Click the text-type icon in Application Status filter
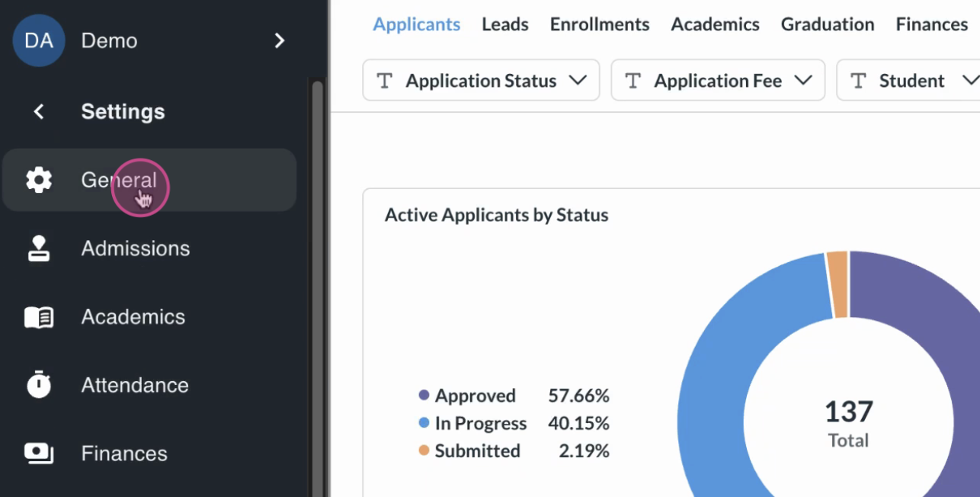This screenshot has width=980, height=497. [x=385, y=81]
